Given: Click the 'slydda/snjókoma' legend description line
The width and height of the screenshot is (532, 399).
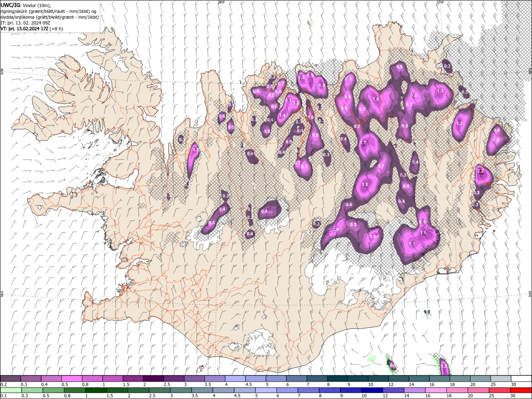Looking at the screenshot, I should click(49, 17).
